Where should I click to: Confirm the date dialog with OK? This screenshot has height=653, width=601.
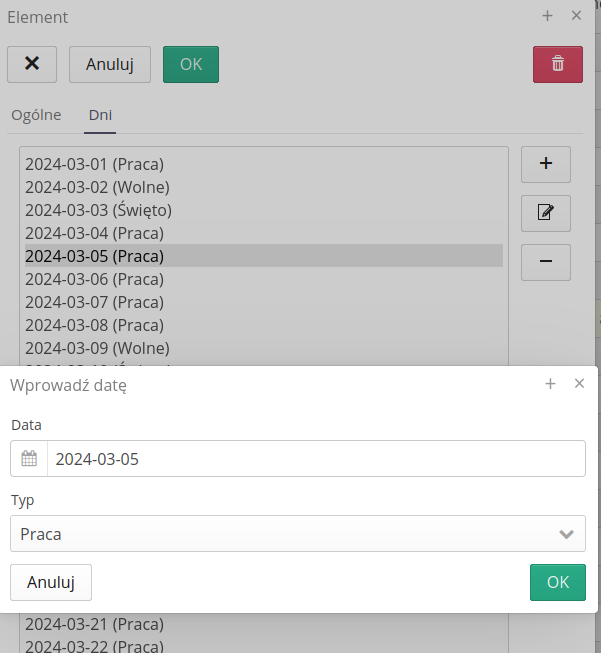point(557,582)
